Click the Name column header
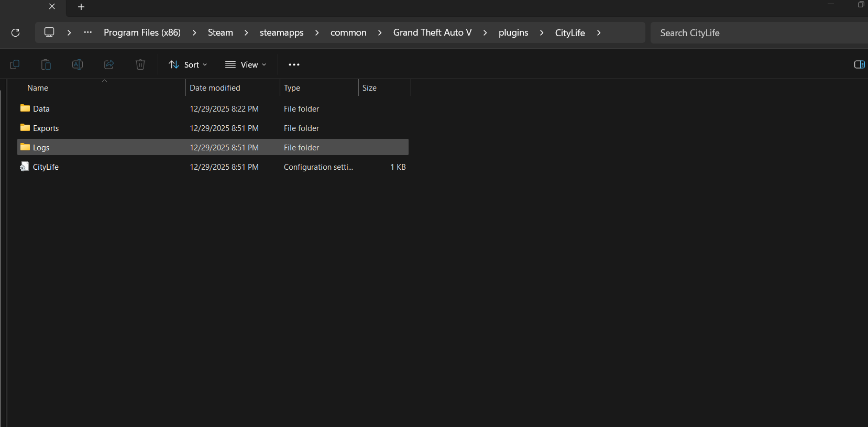 (x=38, y=88)
